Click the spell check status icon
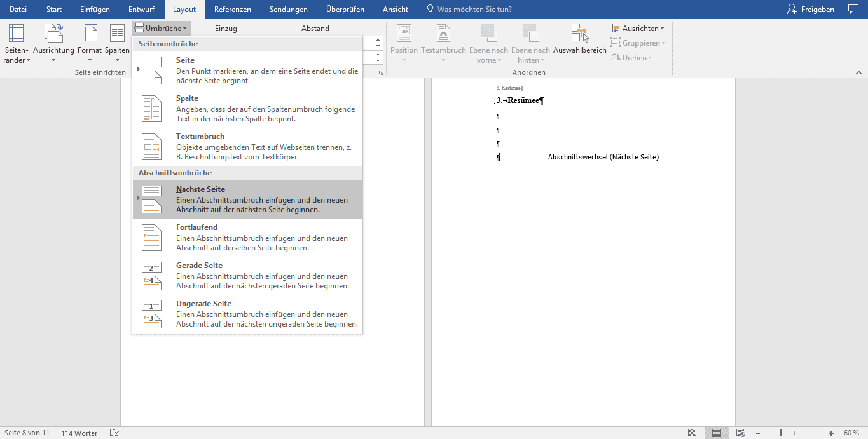This screenshot has height=439, width=868. 114,433
